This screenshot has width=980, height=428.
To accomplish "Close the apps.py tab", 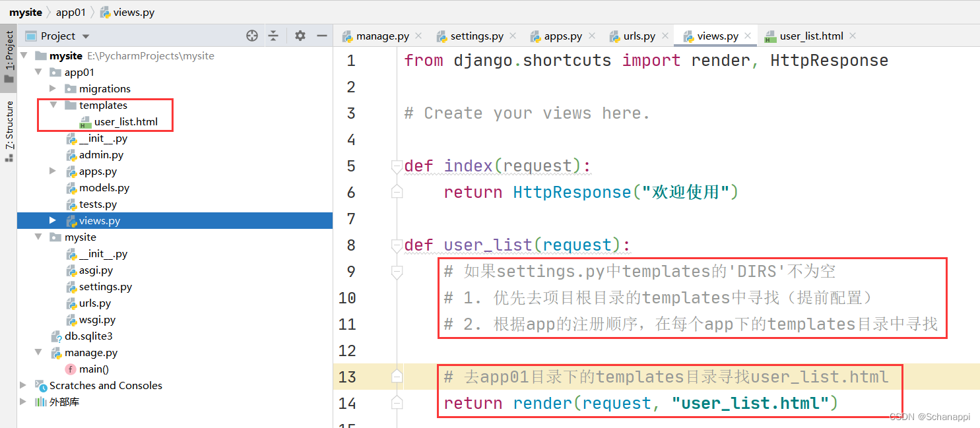I will tap(592, 36).
